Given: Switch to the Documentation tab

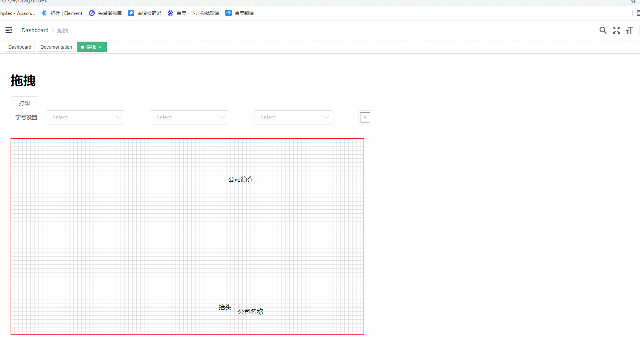Looking at the screenshot, I should 56,47.
